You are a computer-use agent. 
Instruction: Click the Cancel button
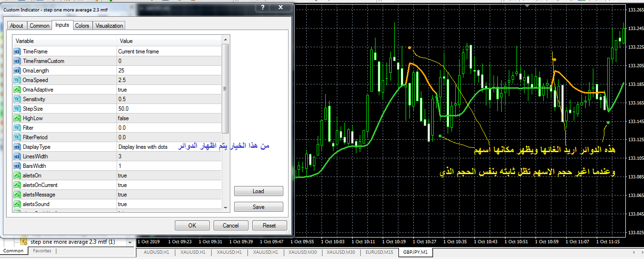[x=231, y=226]
